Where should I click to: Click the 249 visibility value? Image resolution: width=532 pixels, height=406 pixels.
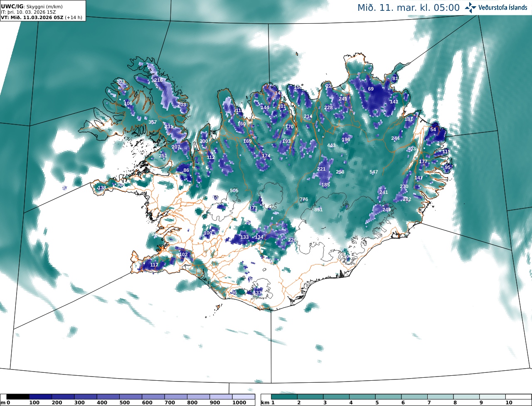387,210
